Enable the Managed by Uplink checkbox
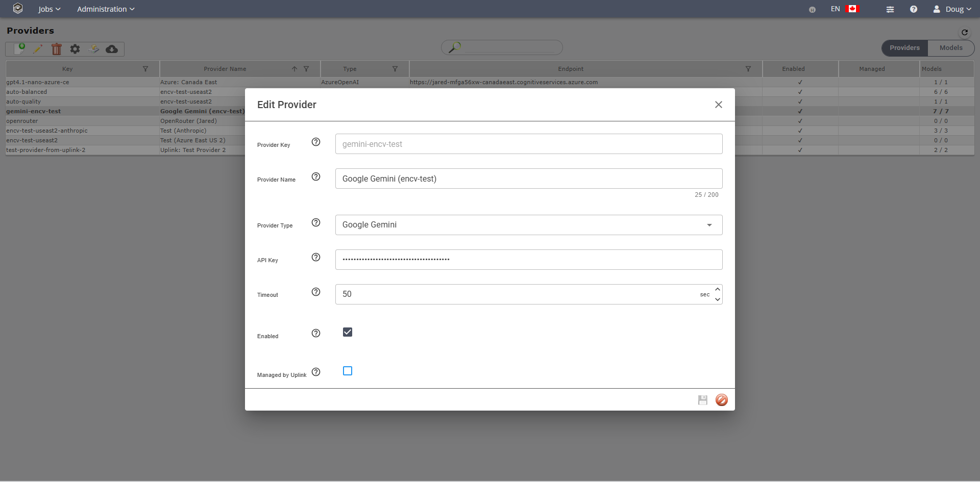Viewport: 980px width, 482px height. coord(348,371)
